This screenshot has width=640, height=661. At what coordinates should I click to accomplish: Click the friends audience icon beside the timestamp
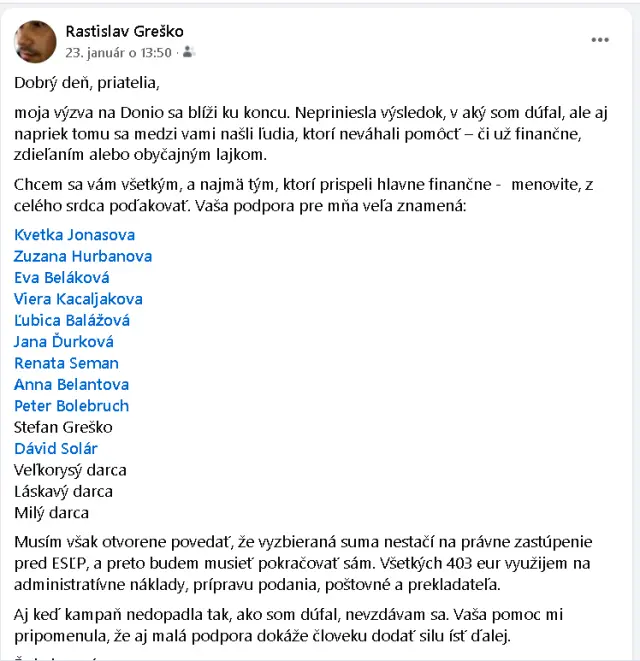click(x=189, y=52)
